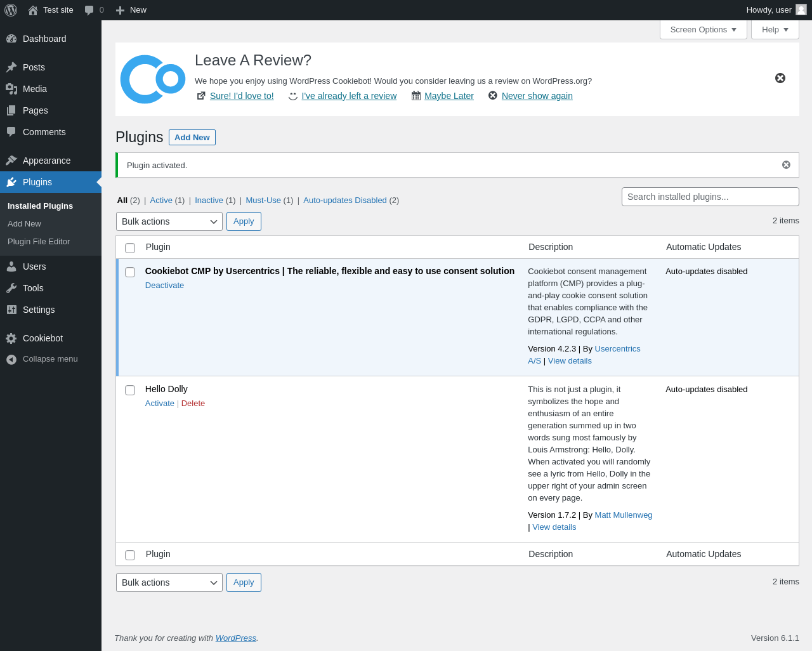Click the Cookiebot logo in review banner
The height and width of the screenshot is (651, 812).
[x=153, y=79]
